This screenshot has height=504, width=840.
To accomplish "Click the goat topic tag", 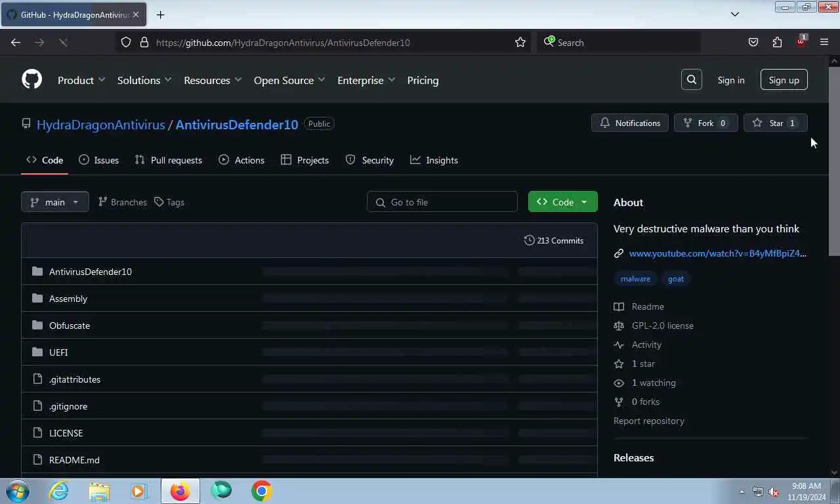I will pyautogui.click(x=676, y=279).
